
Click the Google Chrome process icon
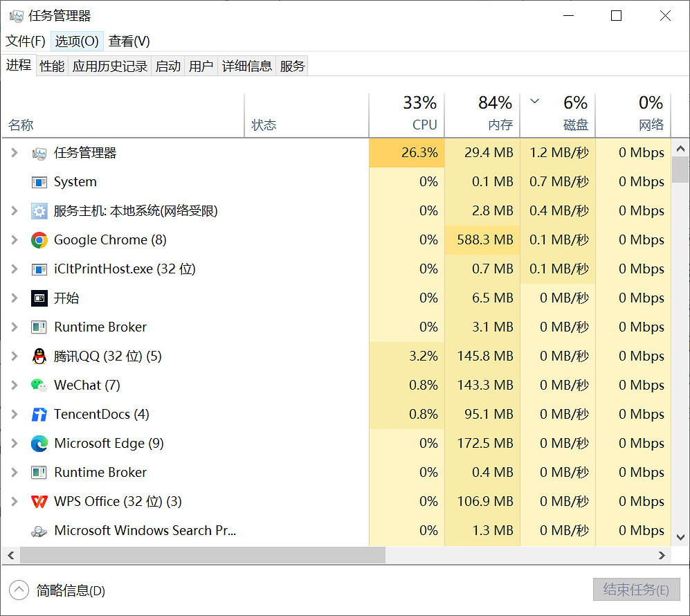(39, 239)
